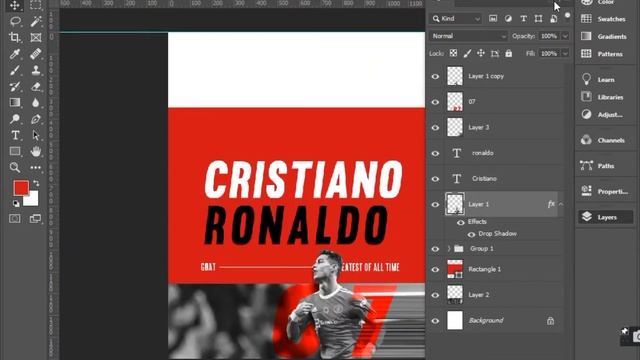This screenshot has width=640, height=360.
Task: Change the screen mode
Action: [x=36, y=219]
